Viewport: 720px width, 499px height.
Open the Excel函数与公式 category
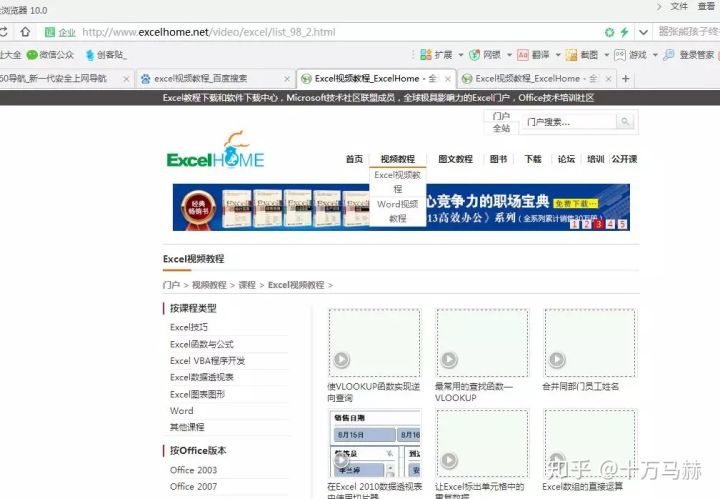(x=202, y=344)
